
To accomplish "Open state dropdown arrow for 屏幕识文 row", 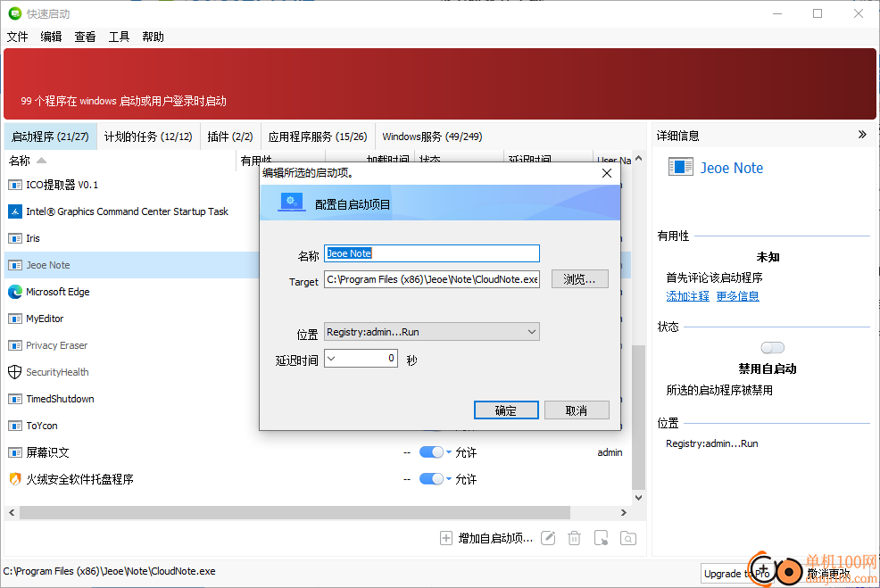I will coord(449,452).
